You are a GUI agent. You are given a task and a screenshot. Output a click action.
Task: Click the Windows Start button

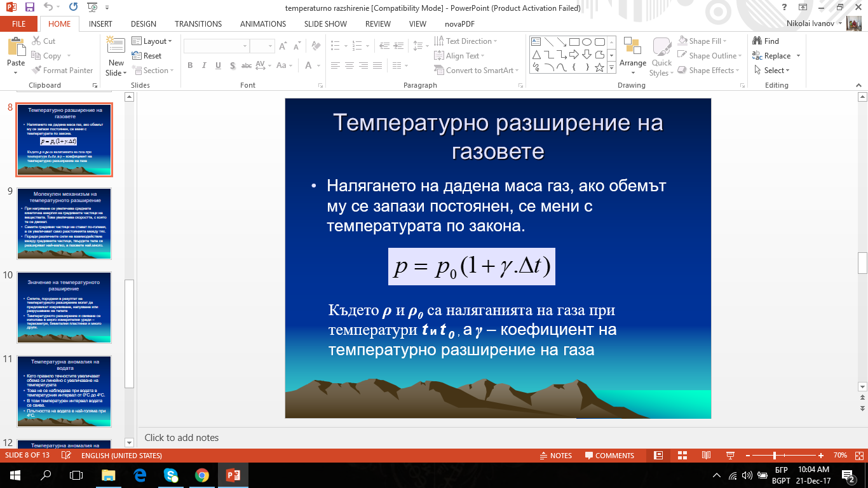pyautogui.click(x=14, y=475)
